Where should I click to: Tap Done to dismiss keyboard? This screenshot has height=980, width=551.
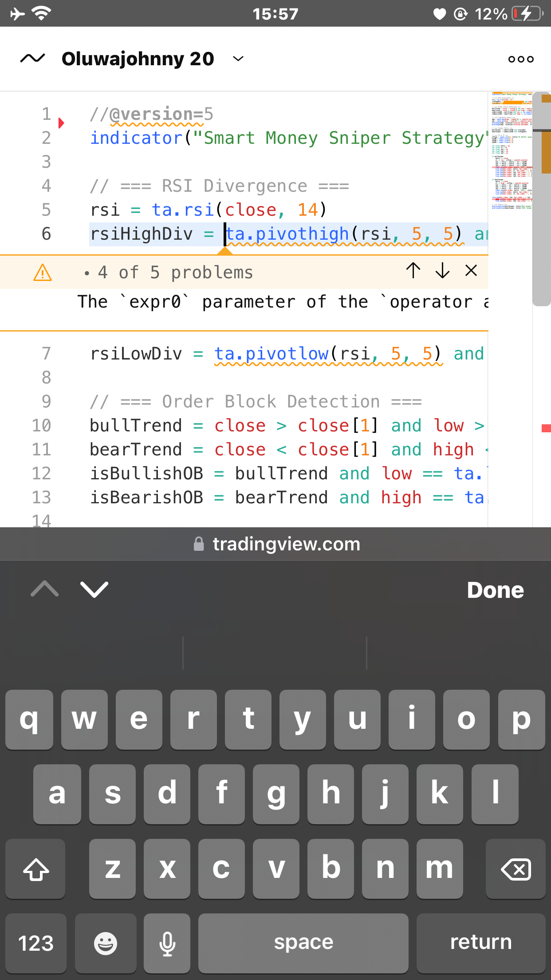pos(496,590)
